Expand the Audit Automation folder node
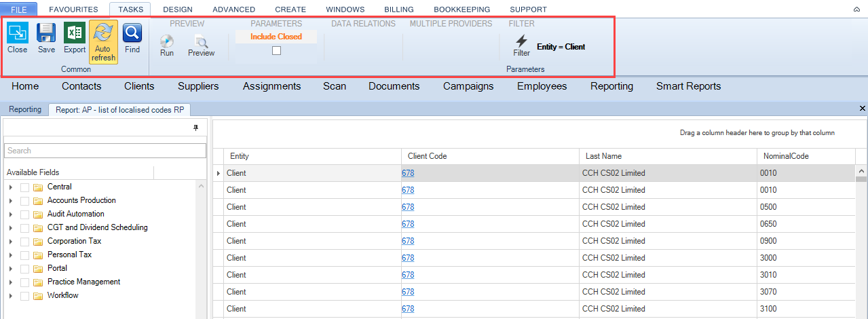Viewport: 868px width, 319px height. click(10, 214)
